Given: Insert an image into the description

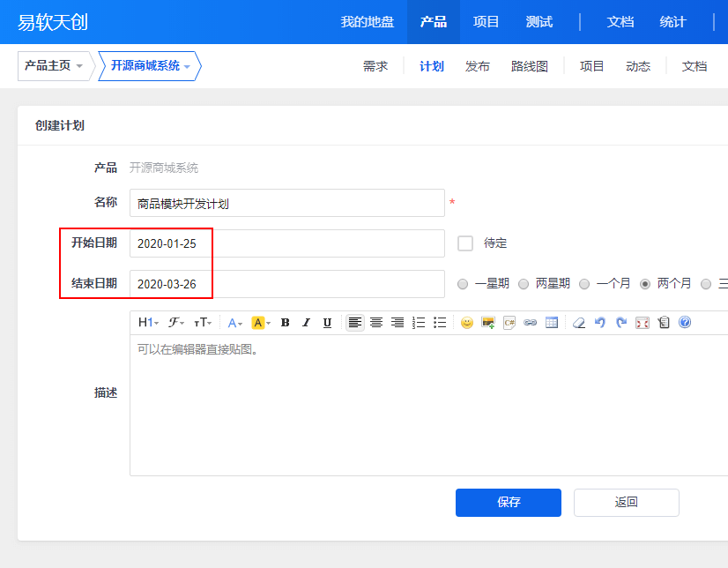Looking at the screenshot, I should (x=488, y=323).
